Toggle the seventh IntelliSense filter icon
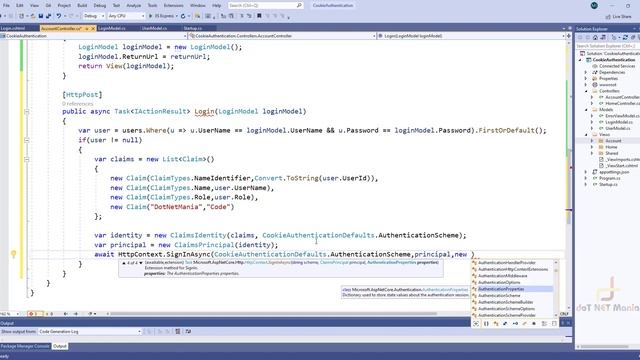 click(534, 323)
